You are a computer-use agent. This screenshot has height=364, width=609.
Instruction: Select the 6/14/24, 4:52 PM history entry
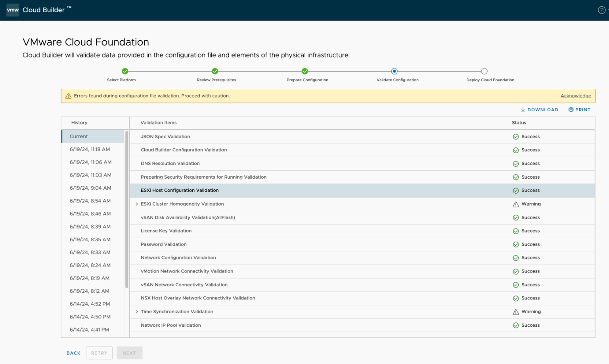tap(90, 304)
